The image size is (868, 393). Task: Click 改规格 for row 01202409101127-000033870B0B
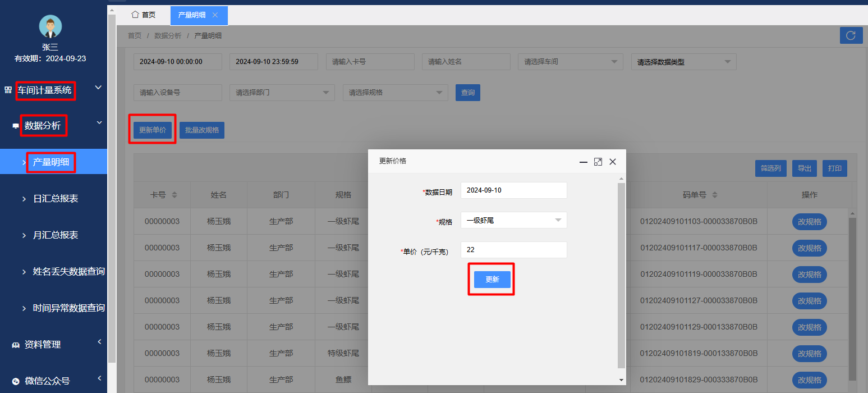coord(809,301)
